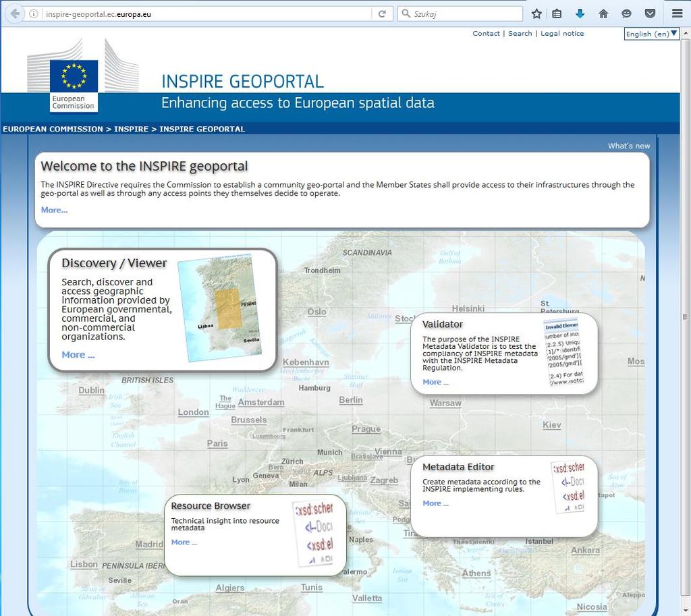Screen dimensions: 691x616
Task: Open More ... in the Metadata Editor card
Action: [435, 503]
